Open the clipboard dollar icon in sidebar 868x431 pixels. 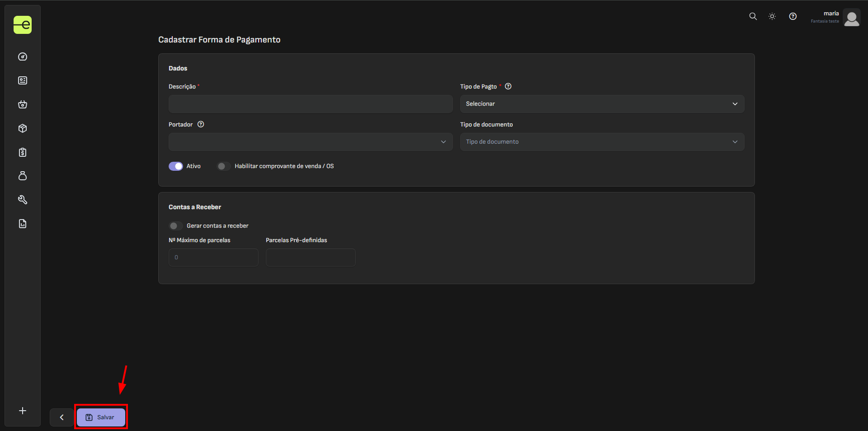click(x=23, y=152)
